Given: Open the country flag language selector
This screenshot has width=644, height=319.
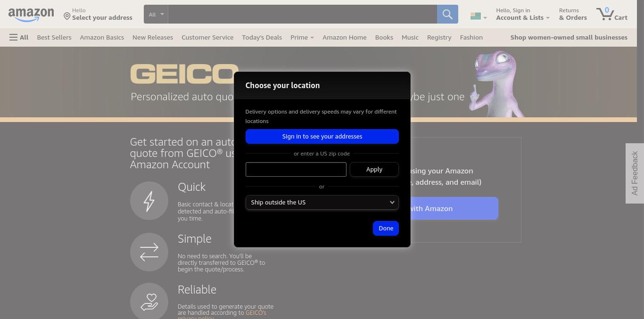Looking at the screenshot, I should (x=479, y=16).
